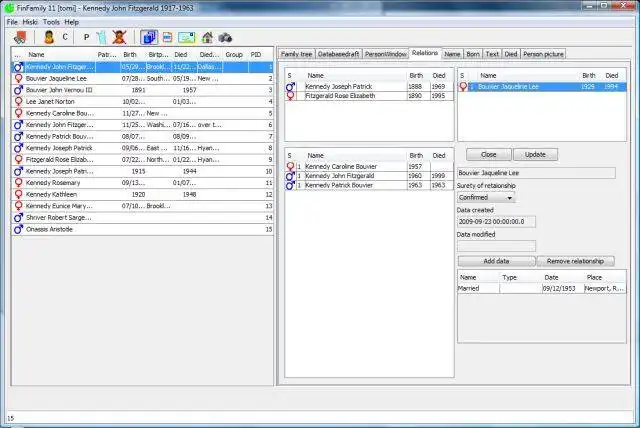Sort person list by Group column header
The height and width of the screenshot is (428, 640).
pos(236,55)
